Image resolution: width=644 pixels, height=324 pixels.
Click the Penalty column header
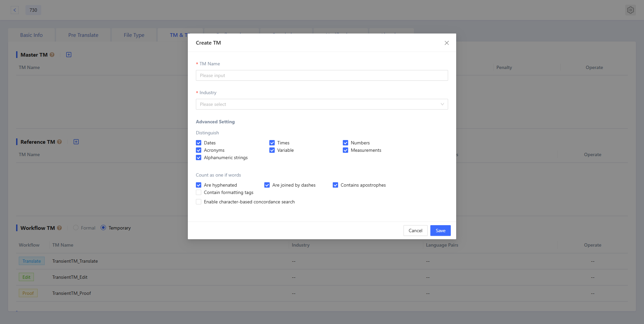[x=504, y=67]
